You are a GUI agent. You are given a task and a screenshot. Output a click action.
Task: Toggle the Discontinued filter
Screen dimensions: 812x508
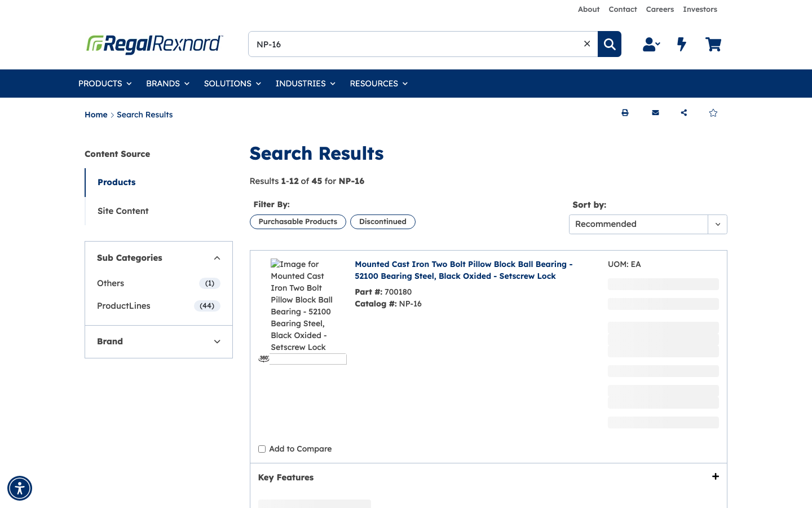tap(383, 222)
